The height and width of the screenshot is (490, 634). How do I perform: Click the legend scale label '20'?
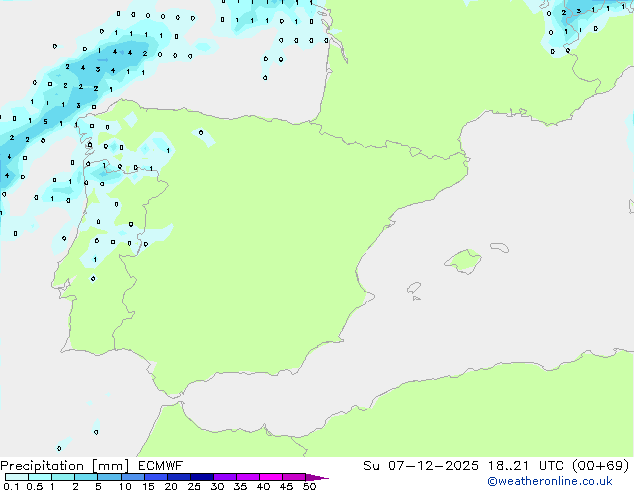[x=171, y=486]
